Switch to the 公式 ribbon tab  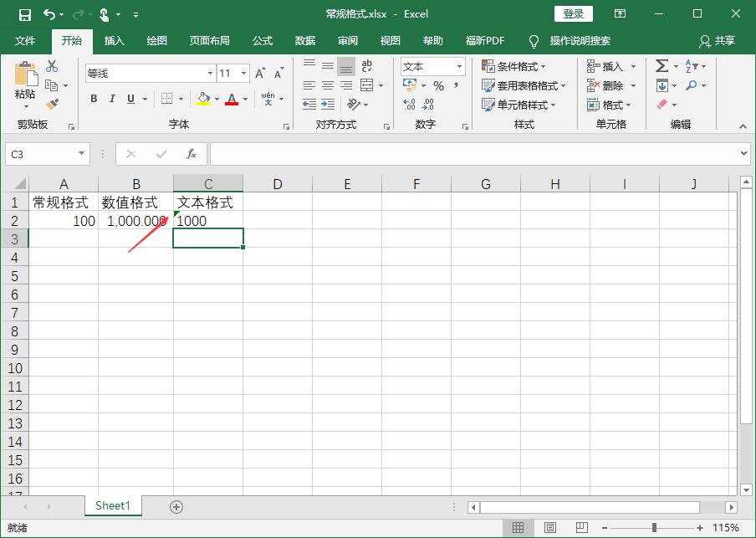coord(263,40)
